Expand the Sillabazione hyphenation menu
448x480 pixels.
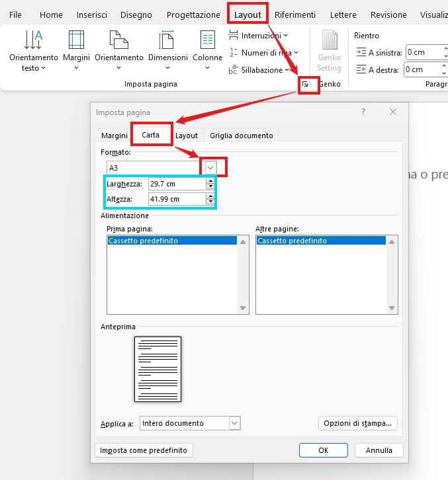pos(259,70)
